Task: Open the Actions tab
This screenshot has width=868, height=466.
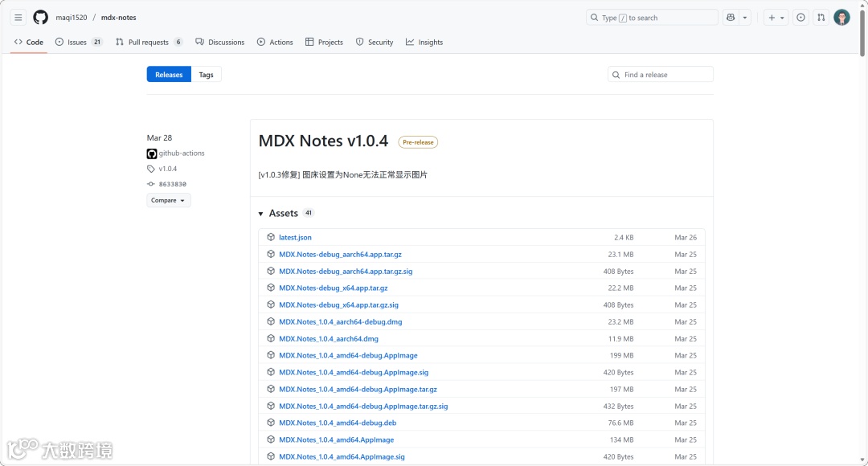Action: (275, 42)
